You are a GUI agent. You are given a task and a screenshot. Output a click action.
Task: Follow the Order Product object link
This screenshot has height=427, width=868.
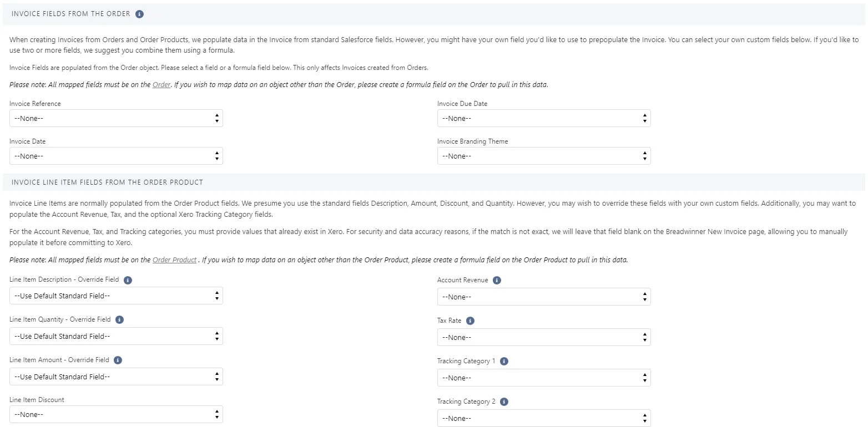coord(175,260)
